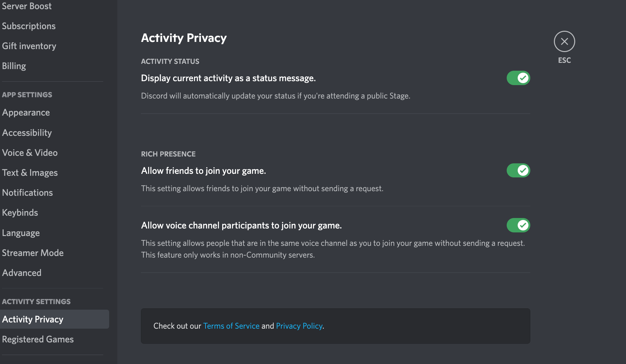Go to Appearance settings
The image size is (626, 364).
click(26, 113)
